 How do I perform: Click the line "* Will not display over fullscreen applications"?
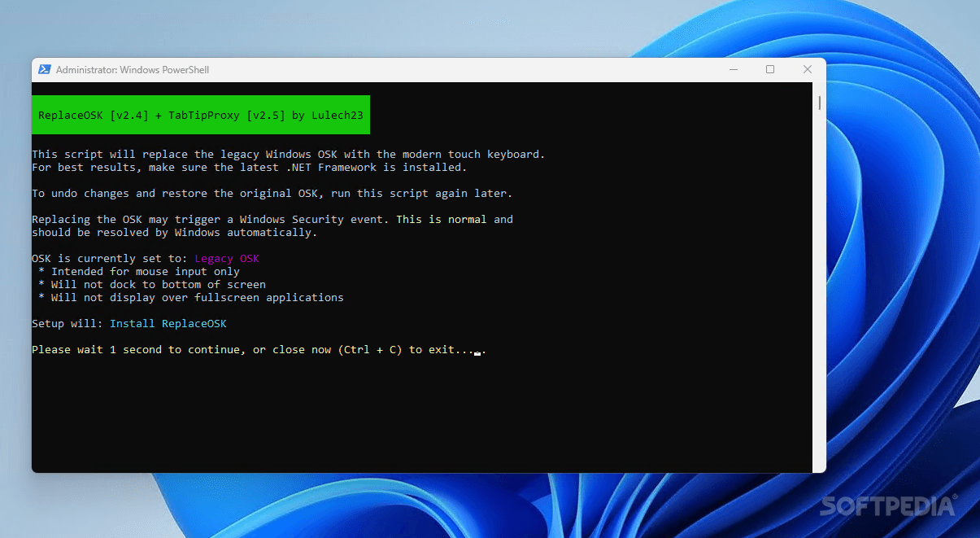point(191,298)
